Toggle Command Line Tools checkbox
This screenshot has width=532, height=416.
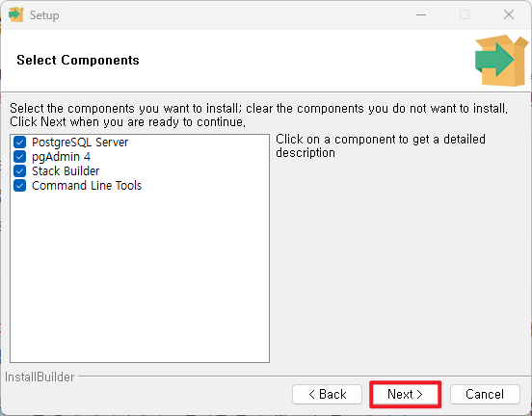(19, 186)
